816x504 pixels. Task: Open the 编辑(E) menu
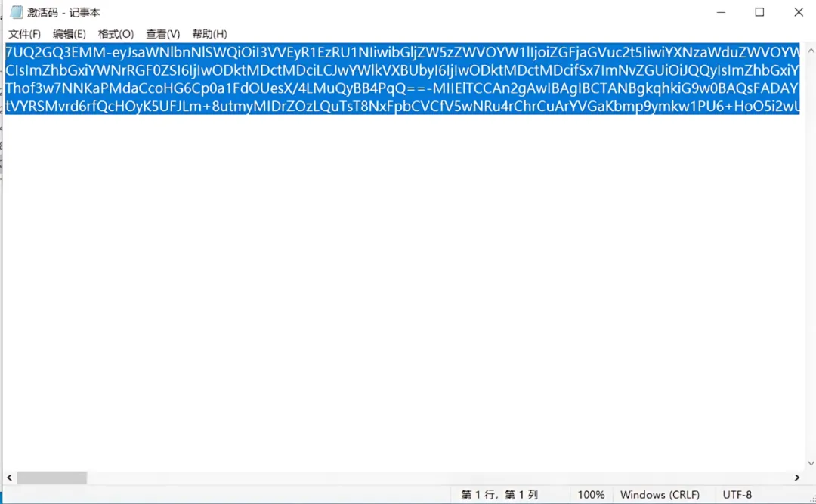click(x=70, y=34)
